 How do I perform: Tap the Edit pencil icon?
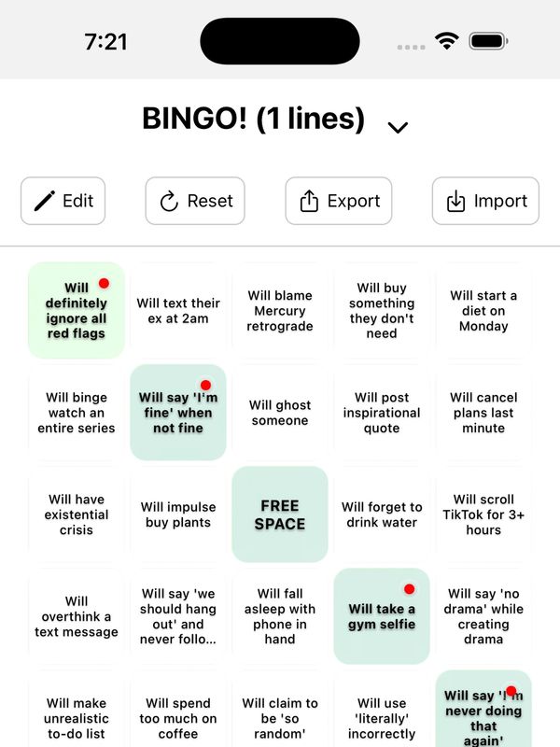click(x=45, y=201)
